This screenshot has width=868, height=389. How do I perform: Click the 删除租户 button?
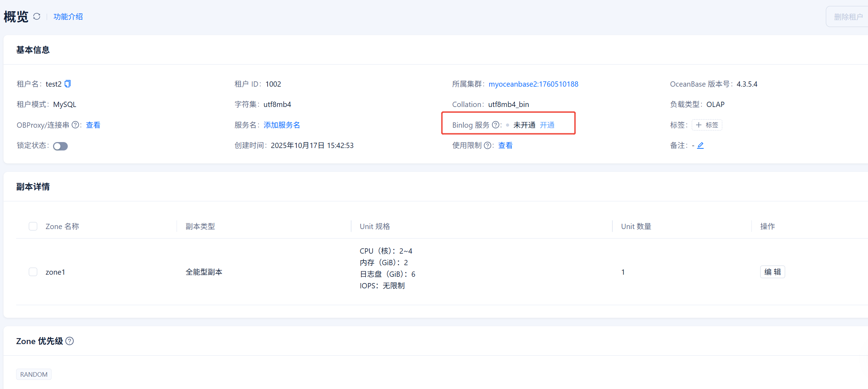pos(848,17)
